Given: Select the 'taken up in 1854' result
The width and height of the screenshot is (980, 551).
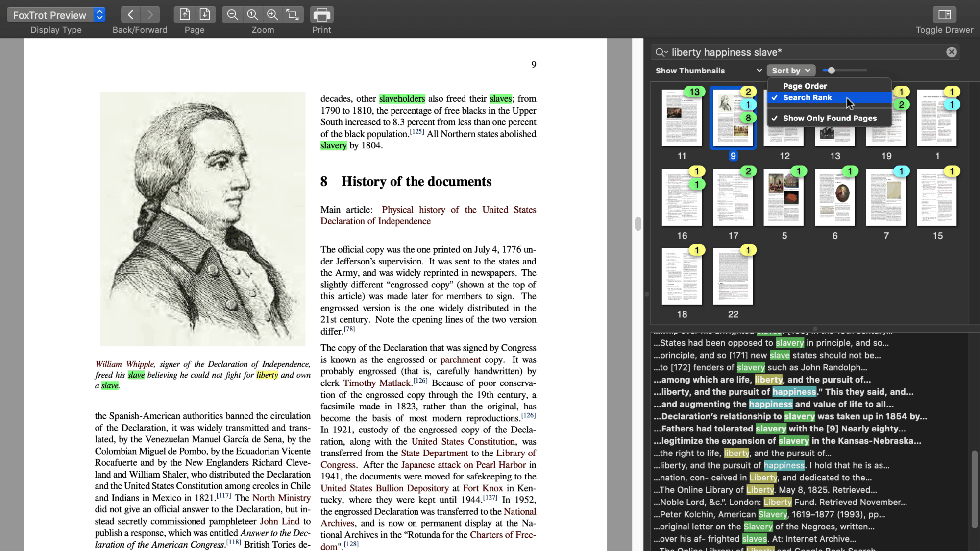Looking at the screenshot, I should tap(790, 416).
